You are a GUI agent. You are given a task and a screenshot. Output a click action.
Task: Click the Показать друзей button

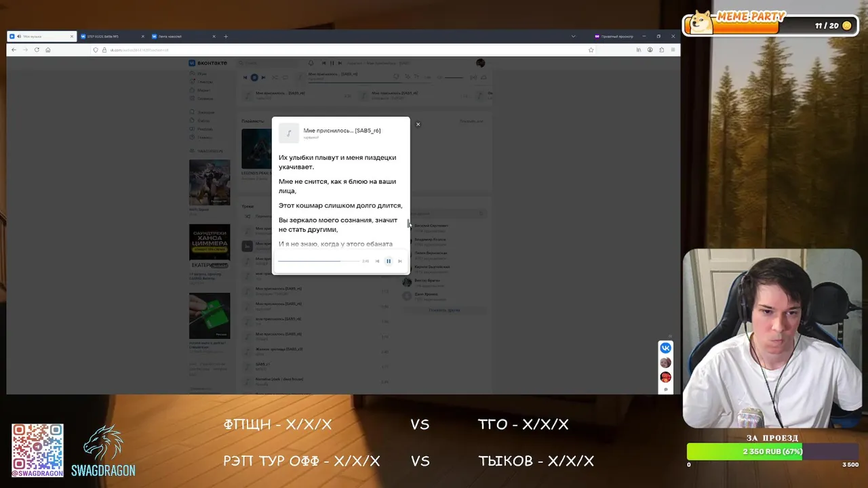pyautogui.click(x=444, y=310)
